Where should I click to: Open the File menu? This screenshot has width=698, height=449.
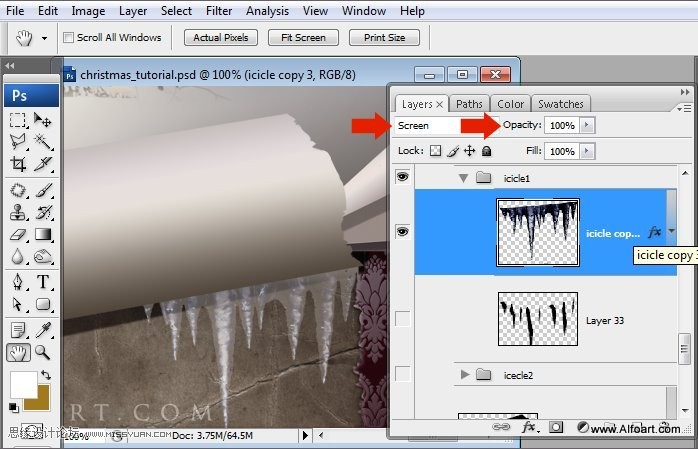[15, 11]
